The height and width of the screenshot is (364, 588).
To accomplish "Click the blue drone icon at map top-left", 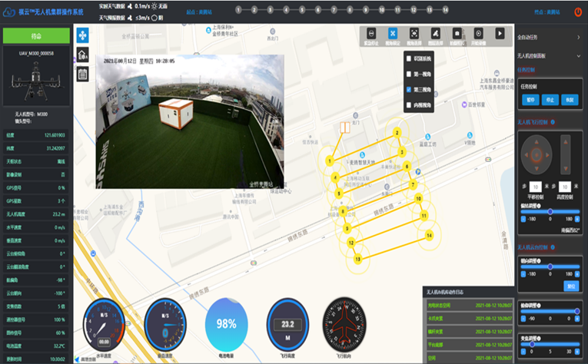I will [x=82, y=35].
